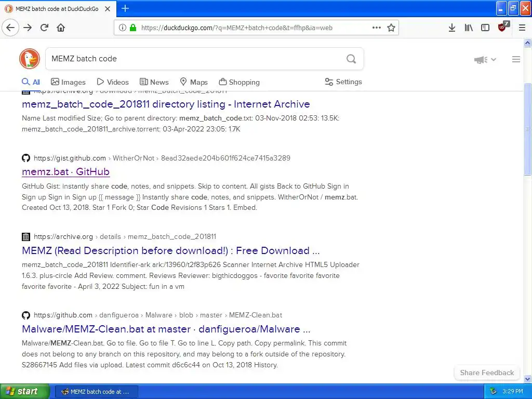Screen dimensions: 532x399
Task: Switch to the Videos tab
Action: (113, 82)
